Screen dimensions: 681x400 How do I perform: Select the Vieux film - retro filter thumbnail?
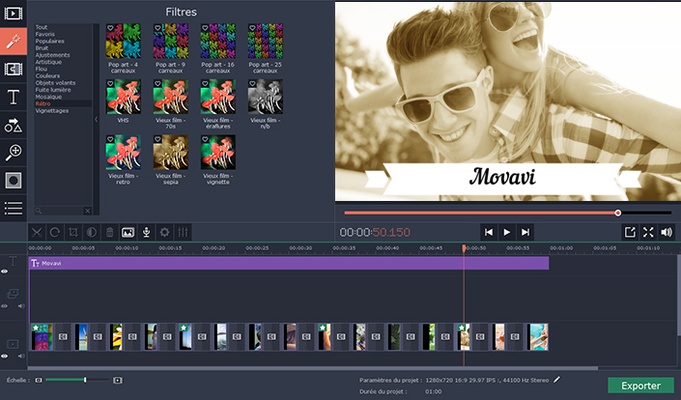(x=123, y=152)
